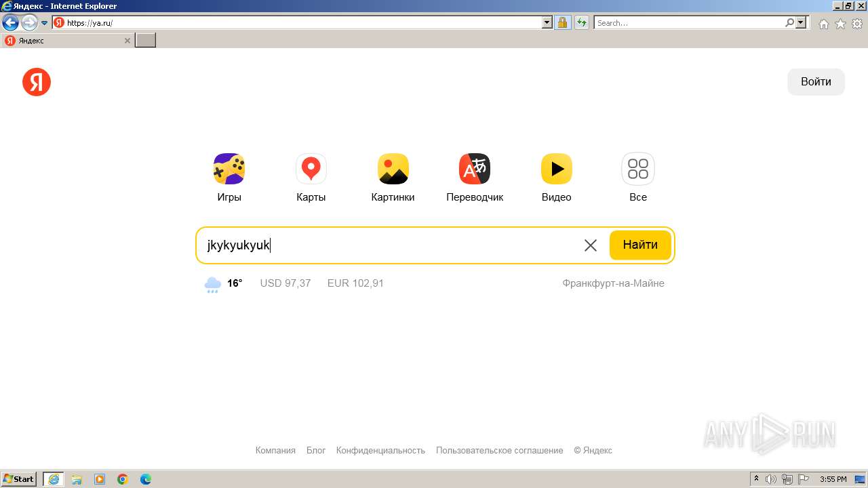The height and width of the screenshot is (488, 868).
Task: Open the browser Home icon
Action: (823, 24)
